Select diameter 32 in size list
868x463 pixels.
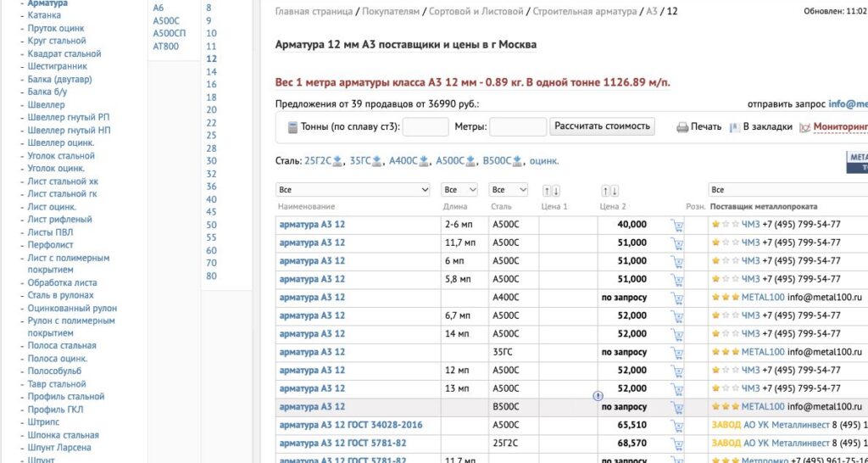point(211,174)
